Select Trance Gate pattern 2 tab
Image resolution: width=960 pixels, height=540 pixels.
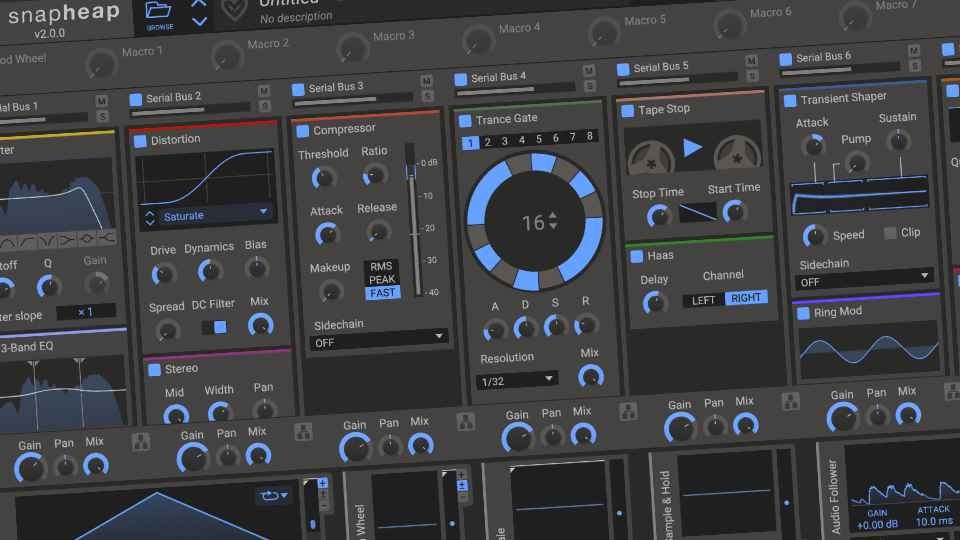click(x=487, y=142)
